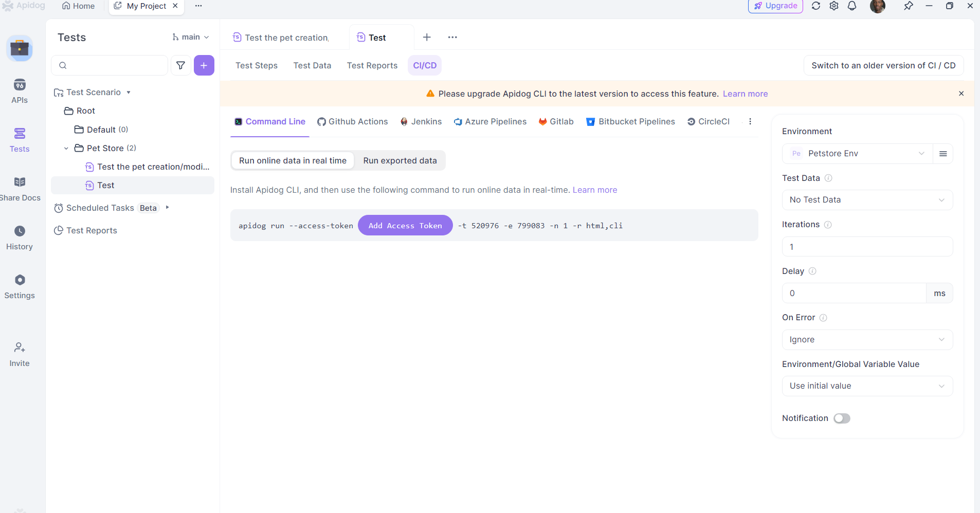Select CircleCI tab
The image size is (980, 513).
[709, 121]
